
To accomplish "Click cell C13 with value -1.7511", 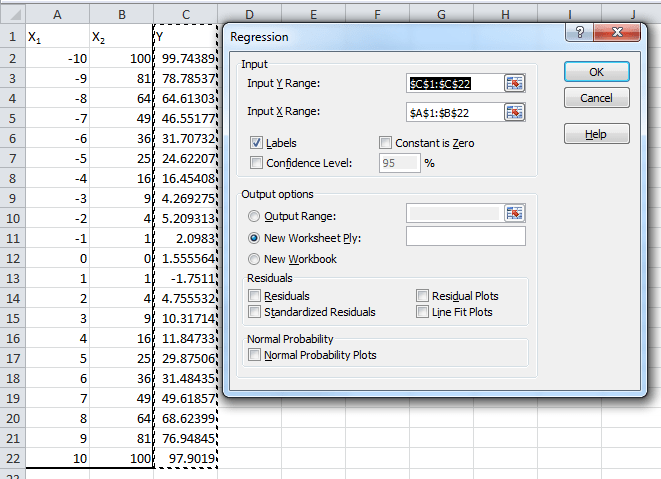I will tap(185, 278).
